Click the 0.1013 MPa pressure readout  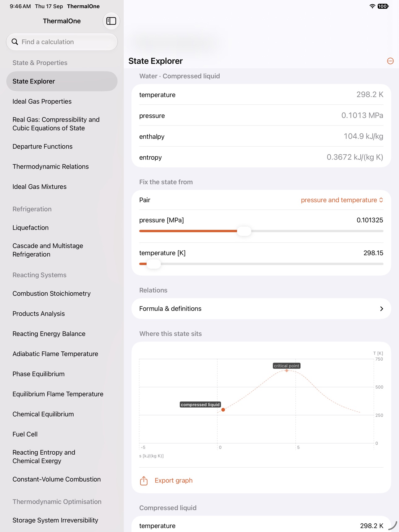[x=362, y=116]
